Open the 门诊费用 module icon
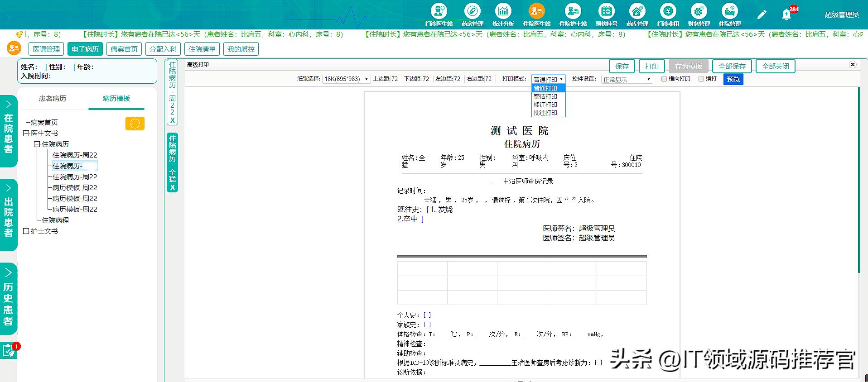The width and height of the screenshot is (868, 382). (668, 14)
